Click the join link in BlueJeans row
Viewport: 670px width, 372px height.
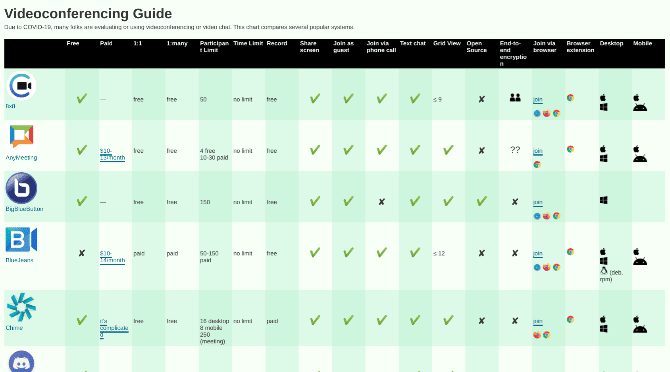(538, 254)
